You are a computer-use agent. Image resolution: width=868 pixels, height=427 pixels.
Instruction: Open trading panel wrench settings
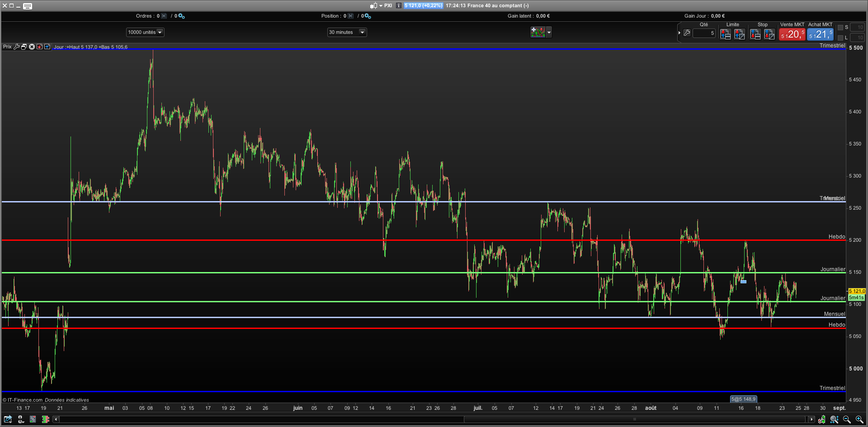click(x=687, y=33)
